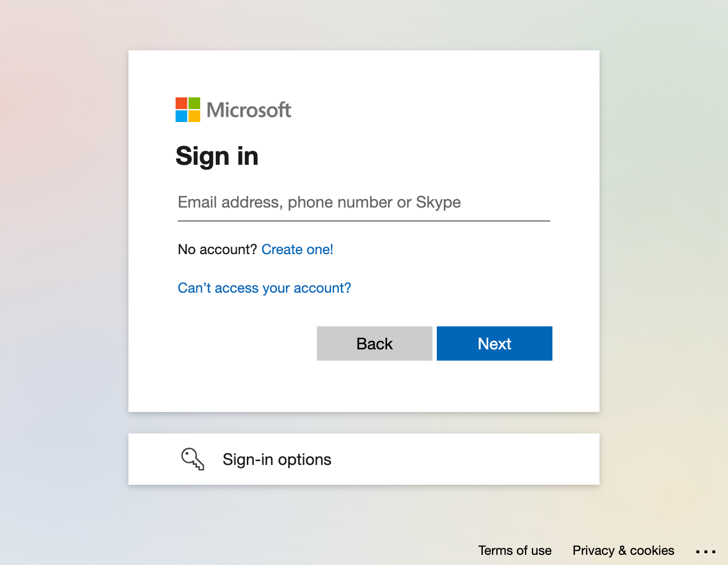Click the yellow square of the Microsoft logo
The height and width of the screenshot is (565, 728).
(x=194, y=115)
